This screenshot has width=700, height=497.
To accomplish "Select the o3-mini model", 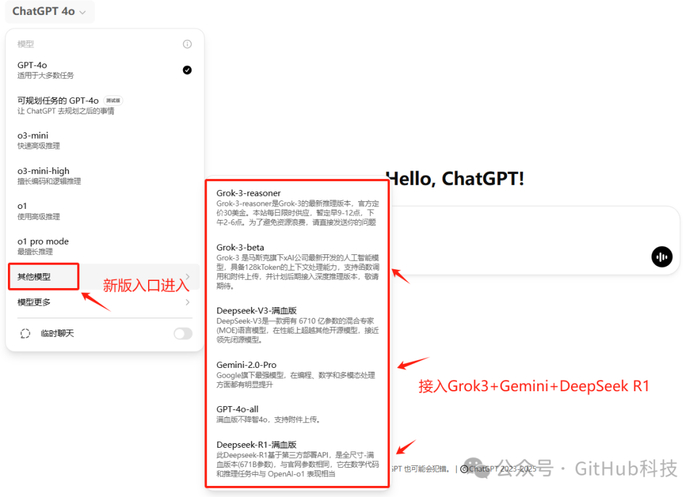I will tap(104, 140).
